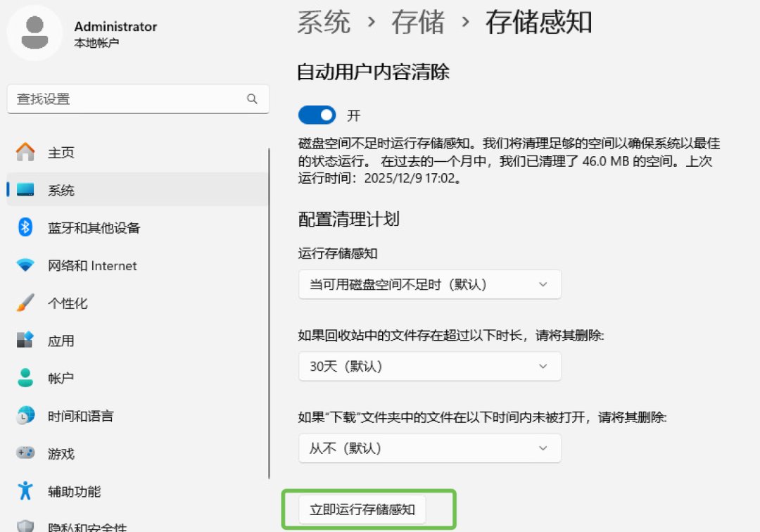The image size is (760, 532).
Task: Click the 时间和语言 globe clock icon
Action: (25, 415)
